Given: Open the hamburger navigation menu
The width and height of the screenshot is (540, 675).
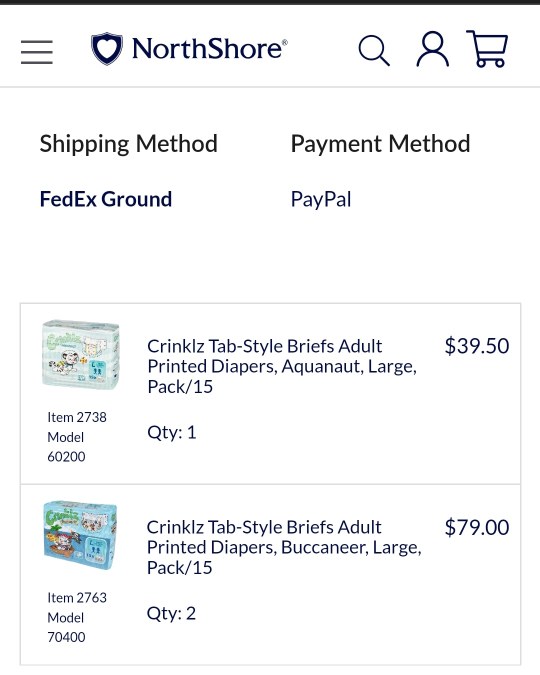Looking at the screenshot, I should coord(37,52).
